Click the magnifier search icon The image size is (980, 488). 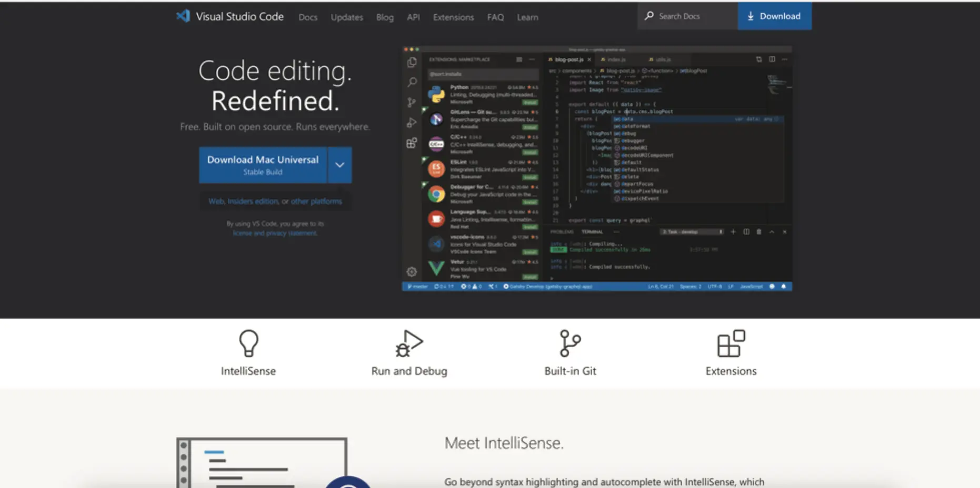(649, 16)
